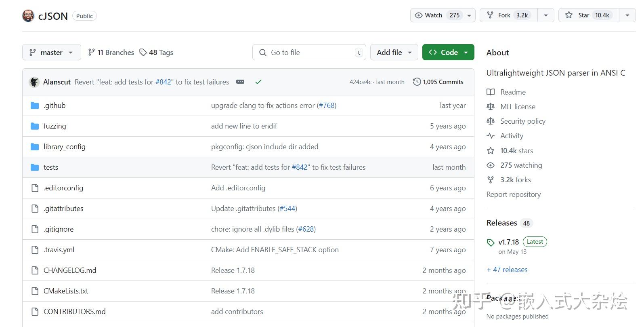Image resolution: width=644 pixels, height=327 pixels.
Task: Open the Activity page link
Action: tap(512, 136)
